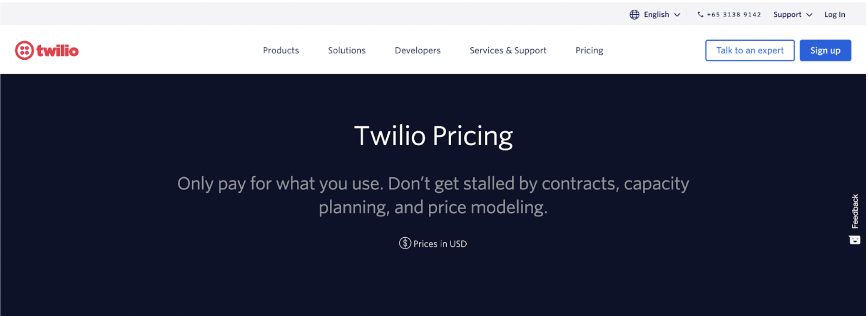
Task: Click the phone handset icon
Action: coord(700,15)
